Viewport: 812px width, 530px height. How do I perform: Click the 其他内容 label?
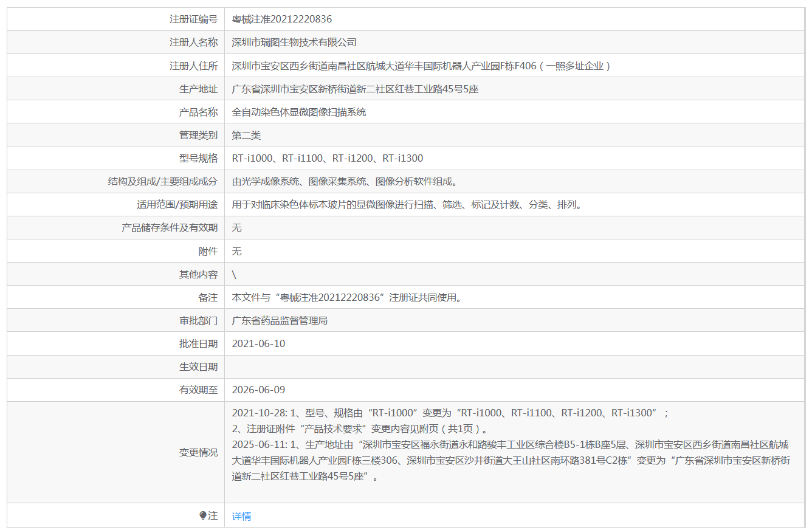(x=198, y=274)
